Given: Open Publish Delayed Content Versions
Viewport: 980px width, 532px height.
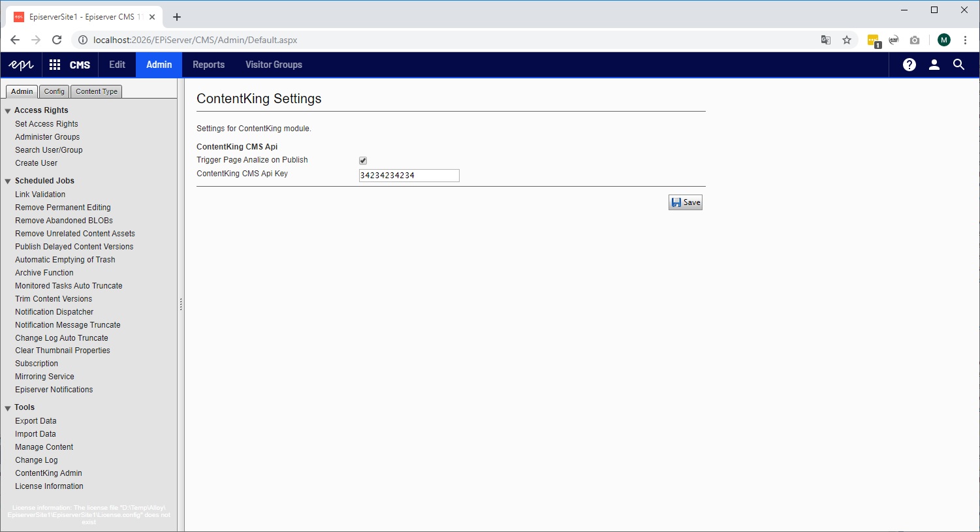Looking at the screenshot, I should [x=74, y=247].
